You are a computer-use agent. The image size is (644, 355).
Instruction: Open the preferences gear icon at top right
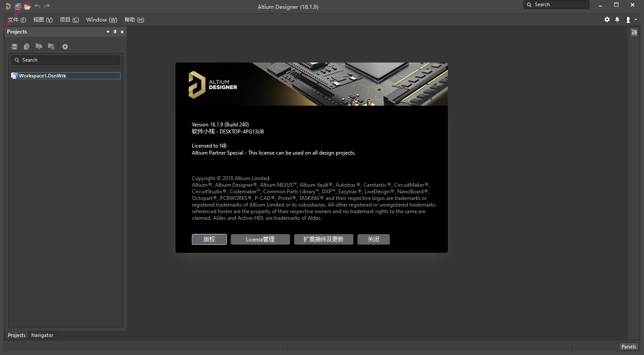607,19
